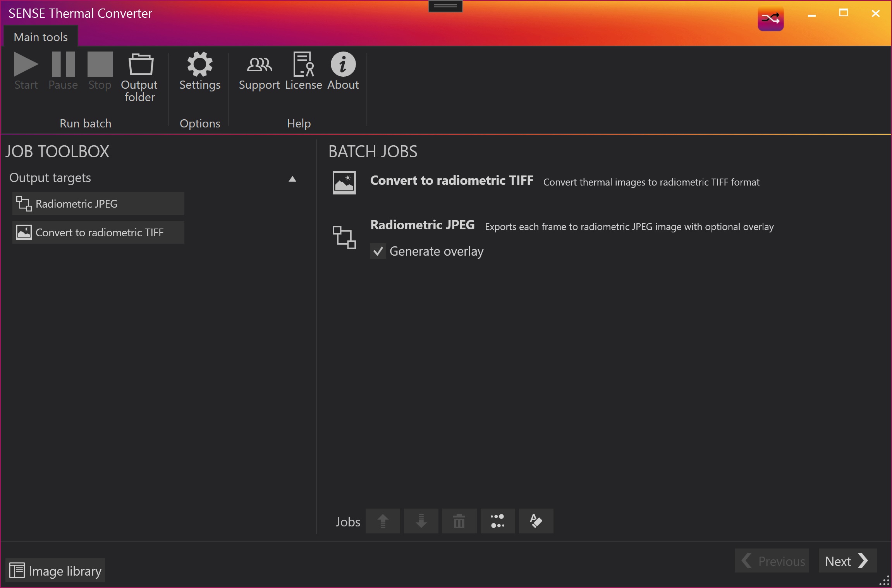The width and height of the screenshot is (892, 588).
Task: Delete the selected job with trash icon
Action: click(459, 521)
